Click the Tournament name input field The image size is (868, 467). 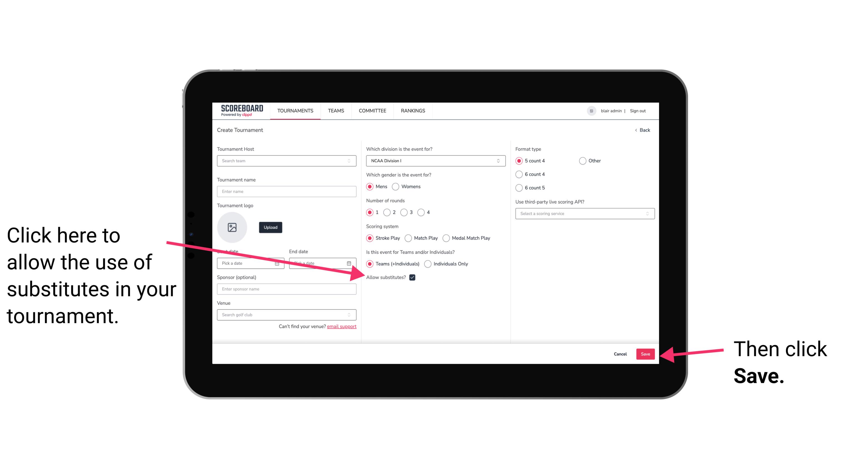pyautogui.click(x=286, y=191)
